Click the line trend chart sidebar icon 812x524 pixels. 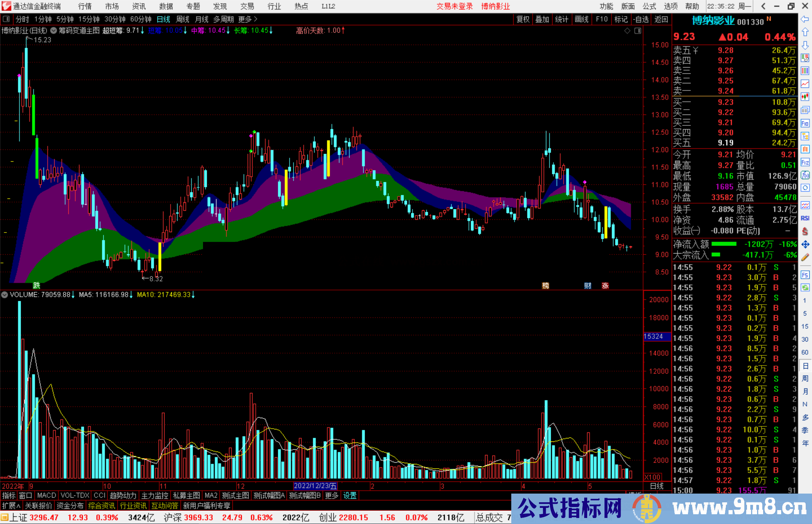point(805,83)
